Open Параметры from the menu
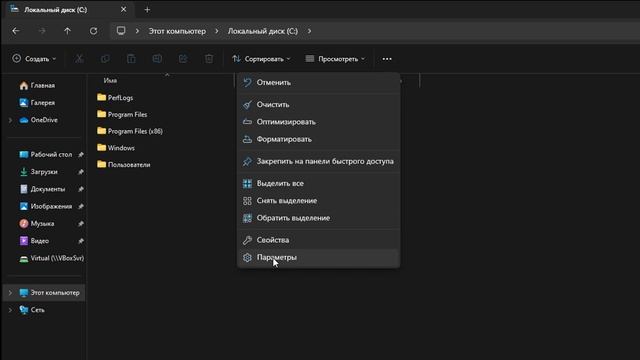This screenshot has height=360, width=640. (x=318, y=257)
